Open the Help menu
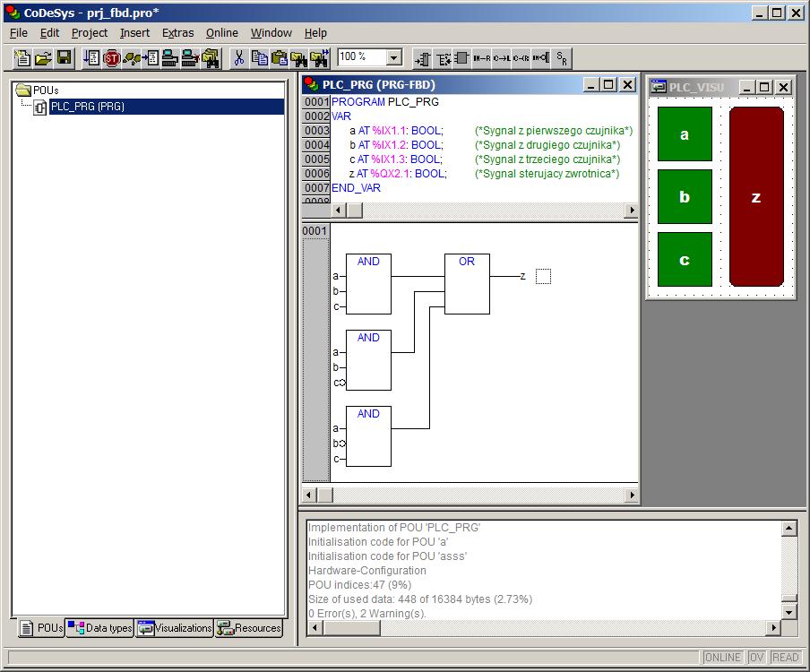This screenshot has width=810, height=672. tap(315, 33)
